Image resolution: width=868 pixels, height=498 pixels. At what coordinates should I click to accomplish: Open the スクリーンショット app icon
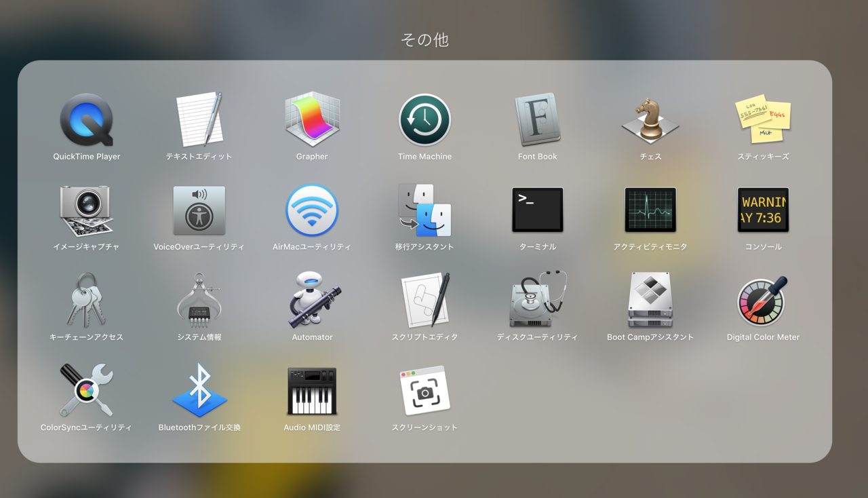(x=425, y=391)
